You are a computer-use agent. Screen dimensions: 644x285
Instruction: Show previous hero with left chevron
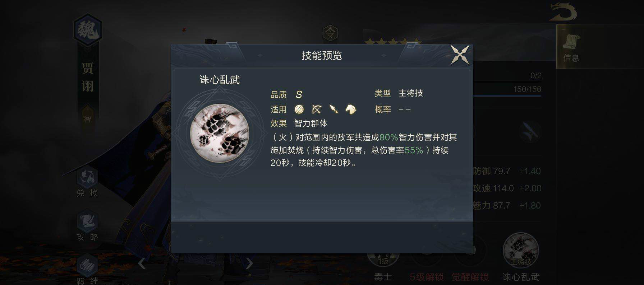click(142, 263)
